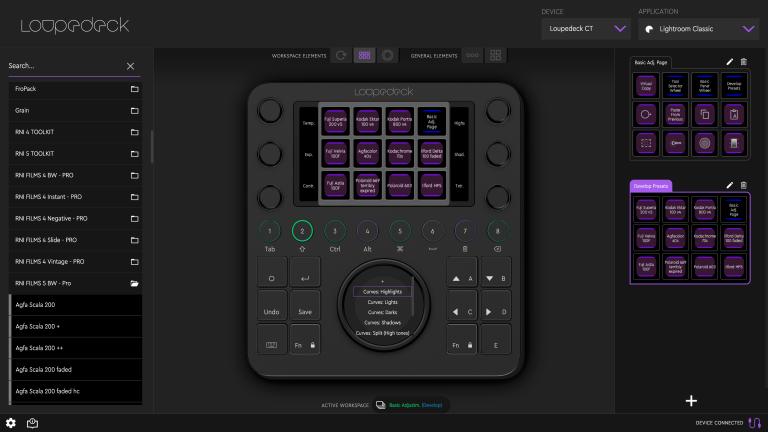The image size is (768, 432).
Task: Click the E button on the device
Action: 496,339
